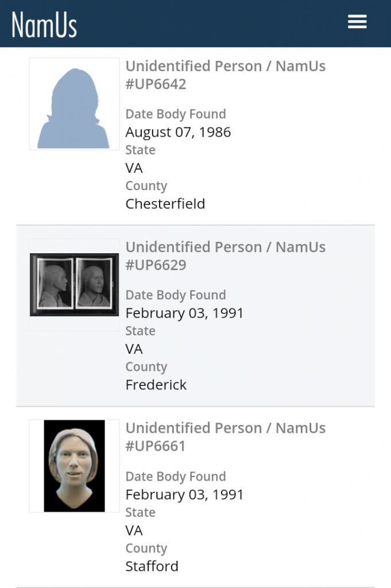The image size is (391, 588).
Task: Open Unidentified Person #UP6661 case link
Action: tap(225, 437)
